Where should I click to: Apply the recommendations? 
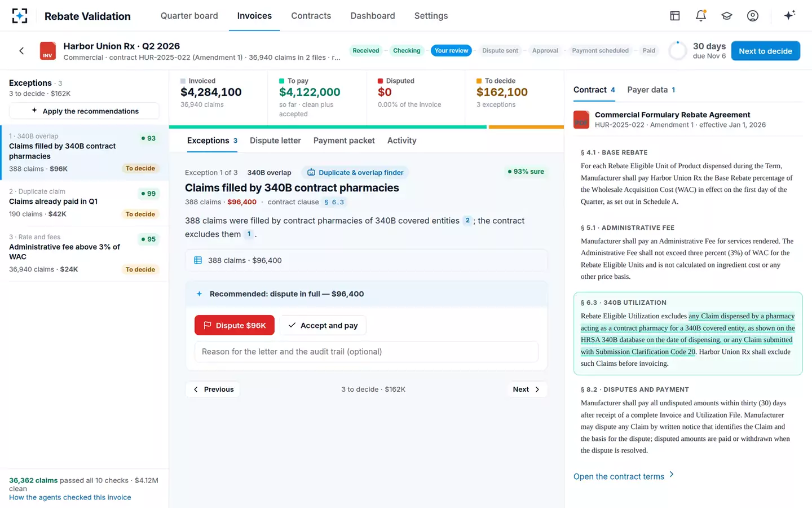pyautogui.click(x=85, y=111)
